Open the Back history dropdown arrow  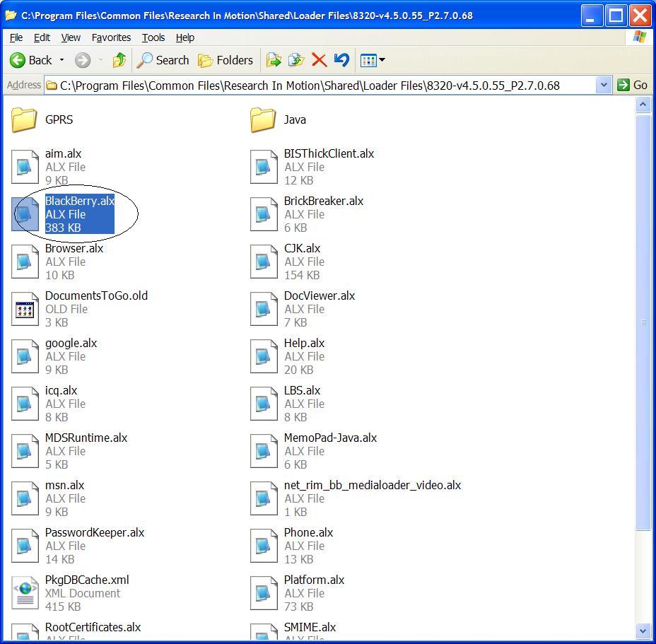(x=62, y=60)
